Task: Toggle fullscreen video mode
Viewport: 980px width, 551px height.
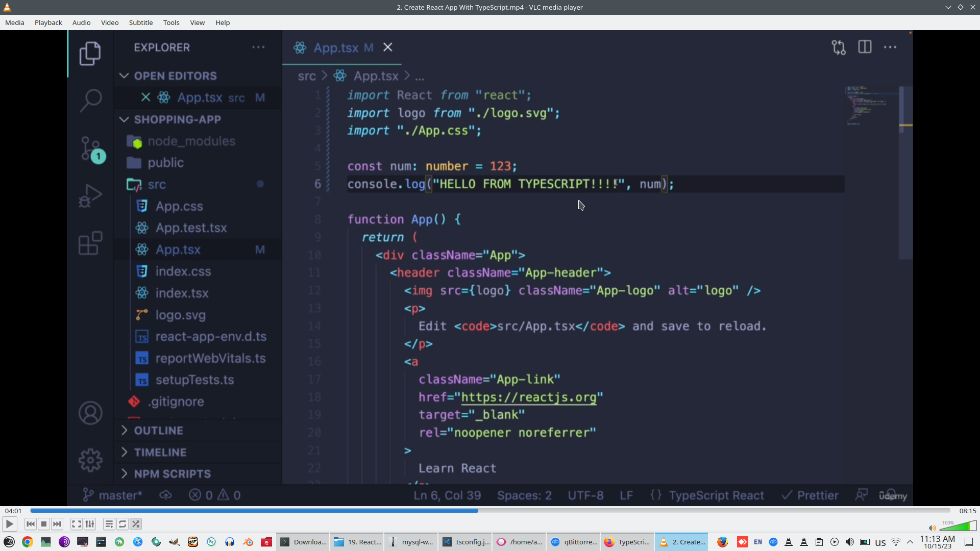Action: 76,524
